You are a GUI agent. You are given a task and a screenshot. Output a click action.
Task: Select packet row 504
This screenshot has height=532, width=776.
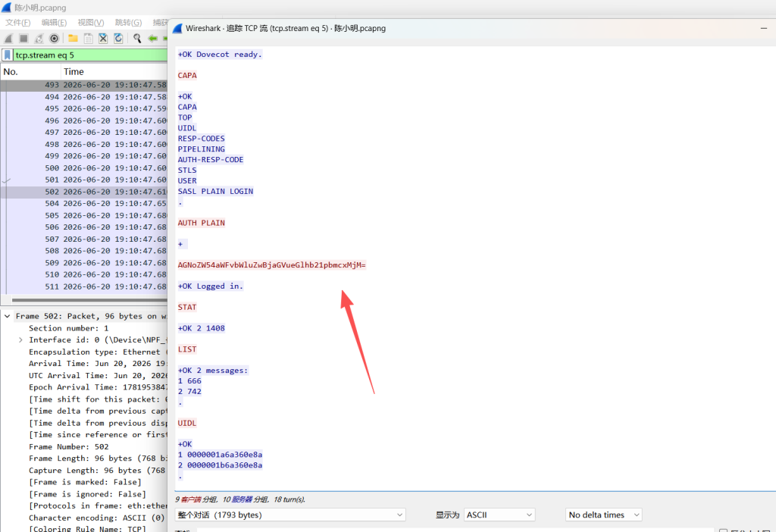tap(83, 203)
